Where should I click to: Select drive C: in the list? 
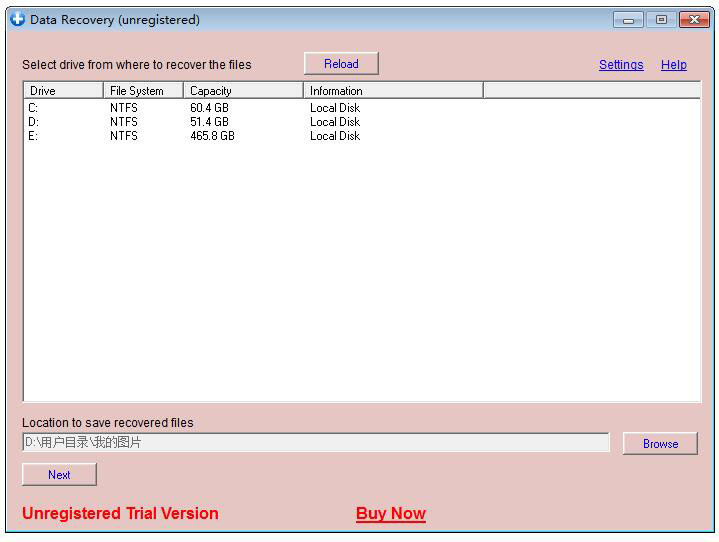(x=33, y=108)
